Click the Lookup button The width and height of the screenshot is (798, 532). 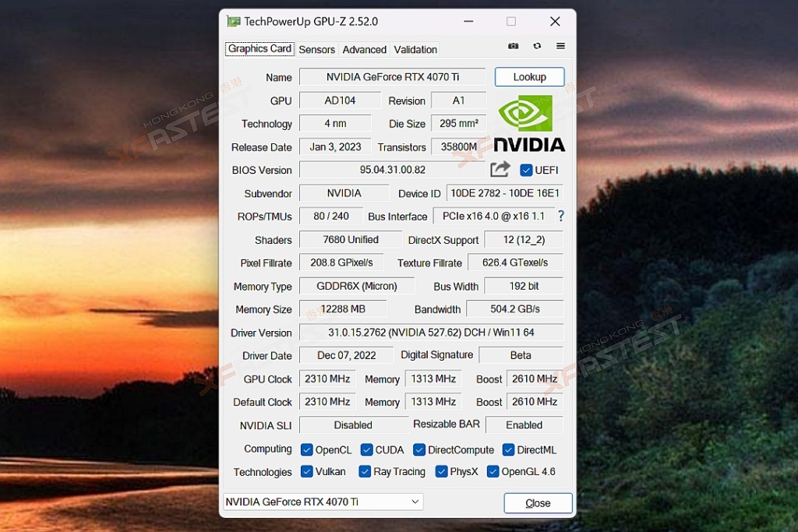click(529, 76)
